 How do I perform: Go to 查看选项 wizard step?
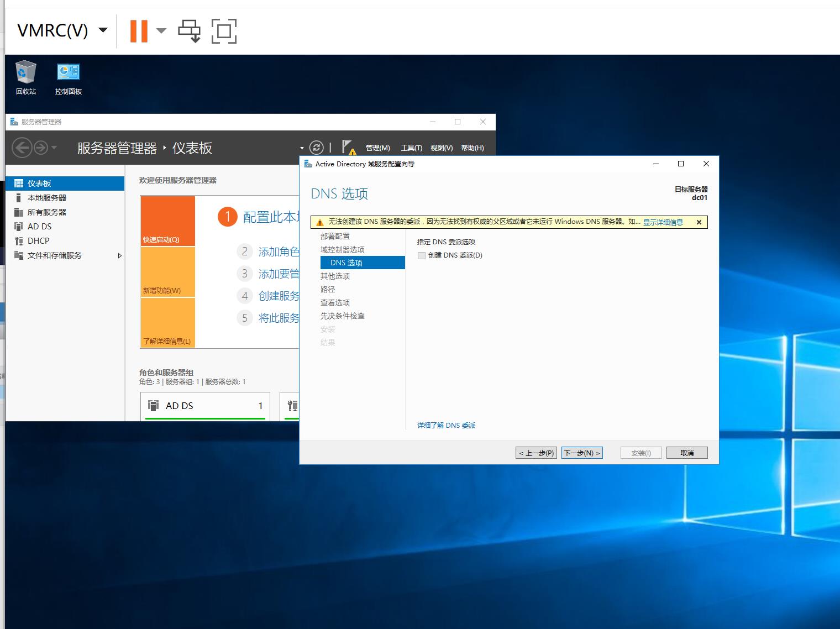pyautogui.click(x=335, y=302)
